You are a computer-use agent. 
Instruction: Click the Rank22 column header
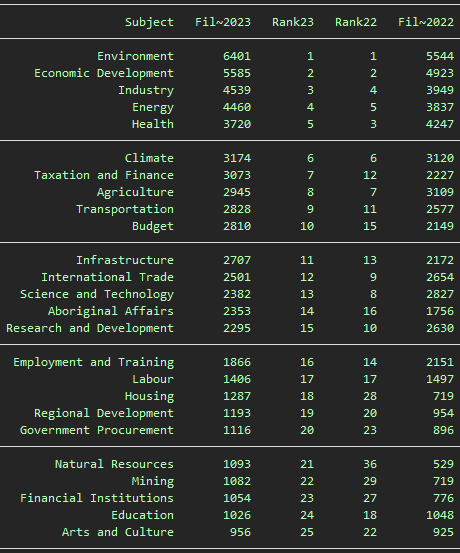coord(356,22)
